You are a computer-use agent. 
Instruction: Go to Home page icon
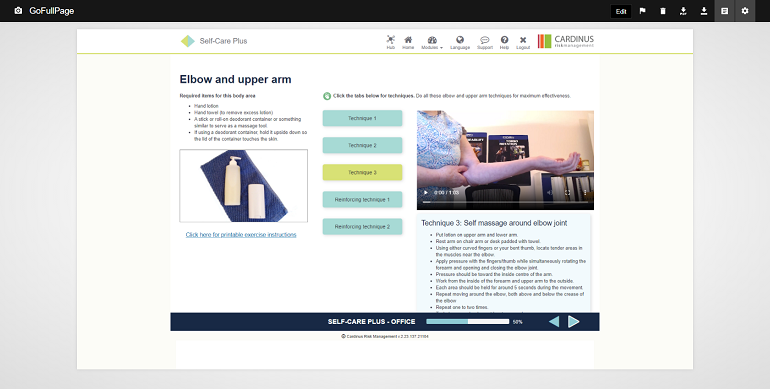click(408, 42)
